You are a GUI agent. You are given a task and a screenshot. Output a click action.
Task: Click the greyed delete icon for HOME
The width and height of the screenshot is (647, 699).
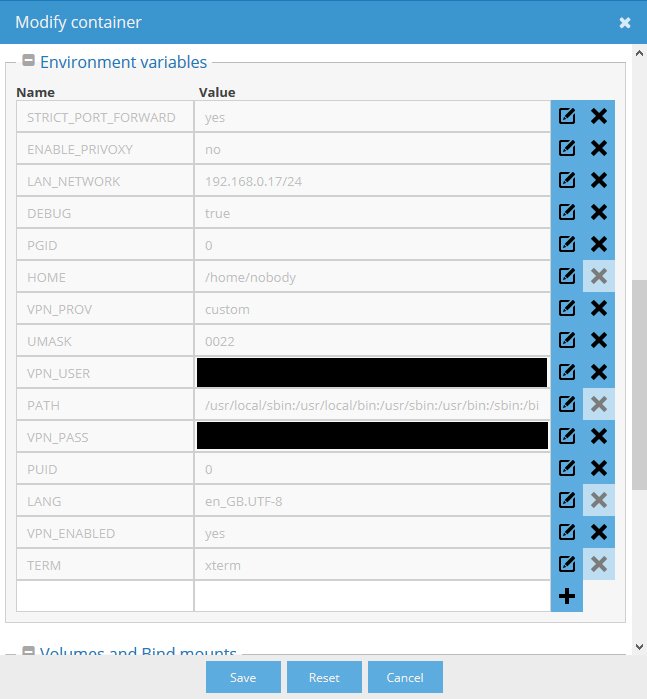coord(599,276)
